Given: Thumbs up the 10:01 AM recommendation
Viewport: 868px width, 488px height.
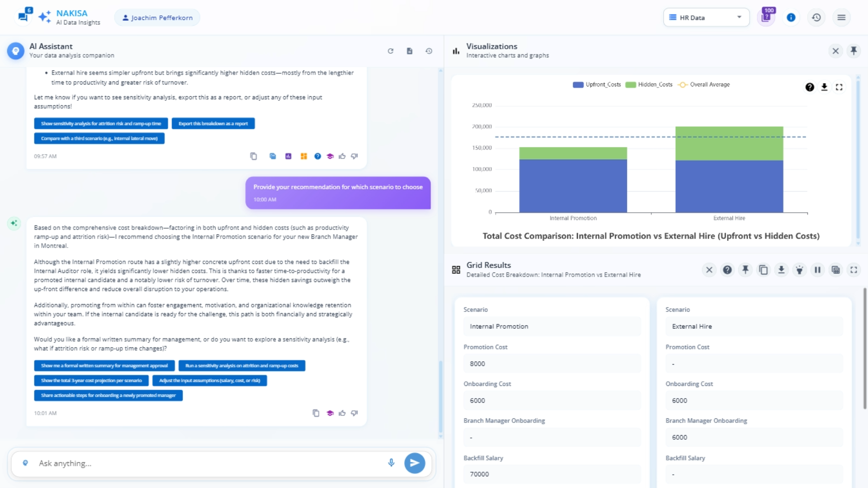Looking at the screenshot, I should tap(342, 413).
